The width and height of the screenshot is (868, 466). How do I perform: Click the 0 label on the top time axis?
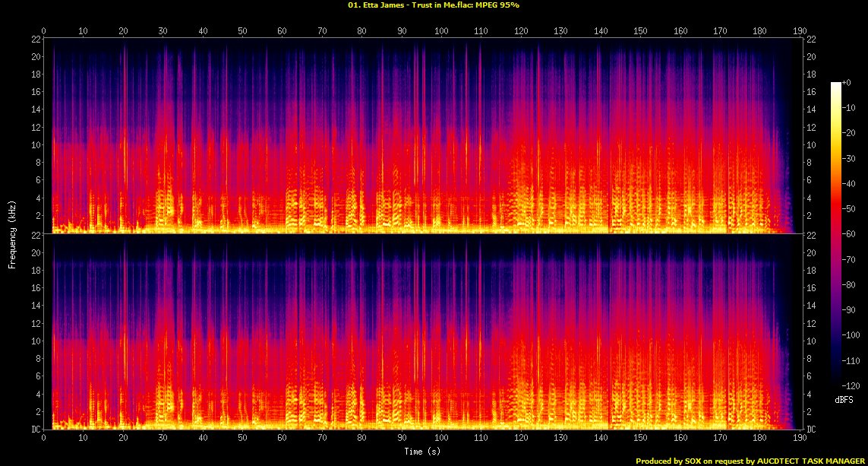point(44,30)
